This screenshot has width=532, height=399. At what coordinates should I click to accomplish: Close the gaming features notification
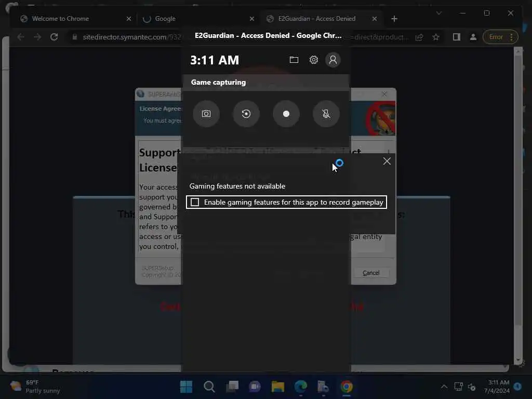point(387,161)
